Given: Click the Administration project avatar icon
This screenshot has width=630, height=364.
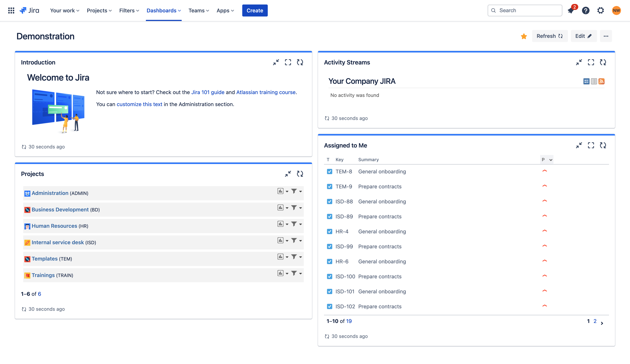Looking at the screenshot, I should coord(27,193).
